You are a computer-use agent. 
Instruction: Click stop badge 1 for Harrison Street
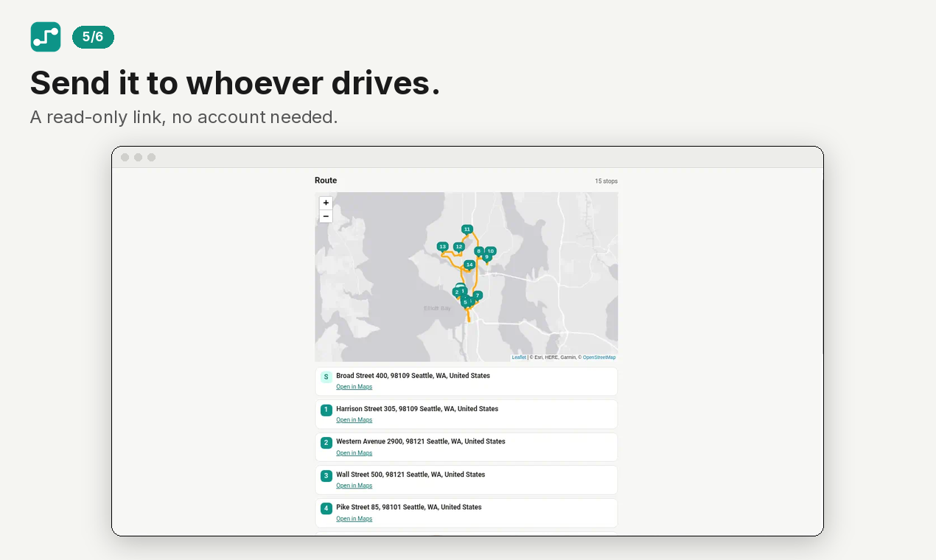click(x=326, y=410)
